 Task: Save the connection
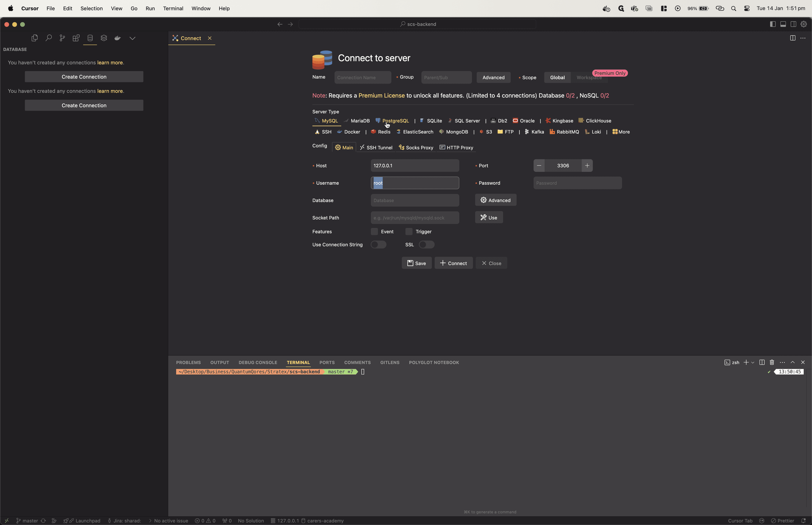tap(417, 263)
